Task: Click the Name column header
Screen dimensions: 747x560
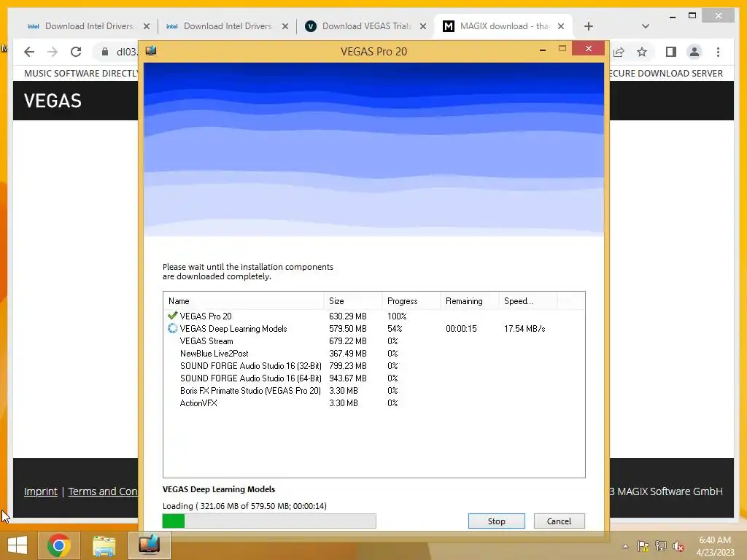Action: 244,301
